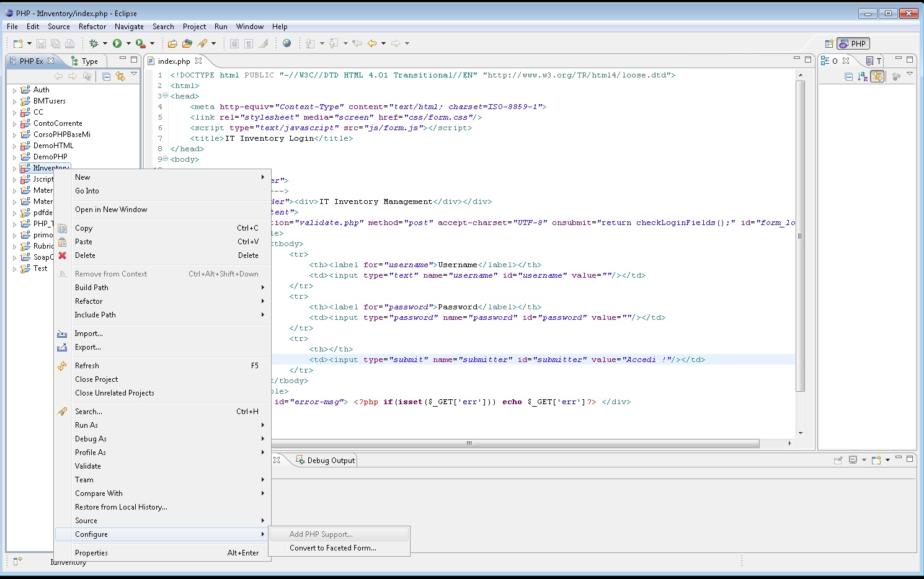Collapse the head tag fold marker
This screenshot has width=924, height=579.
165,96
